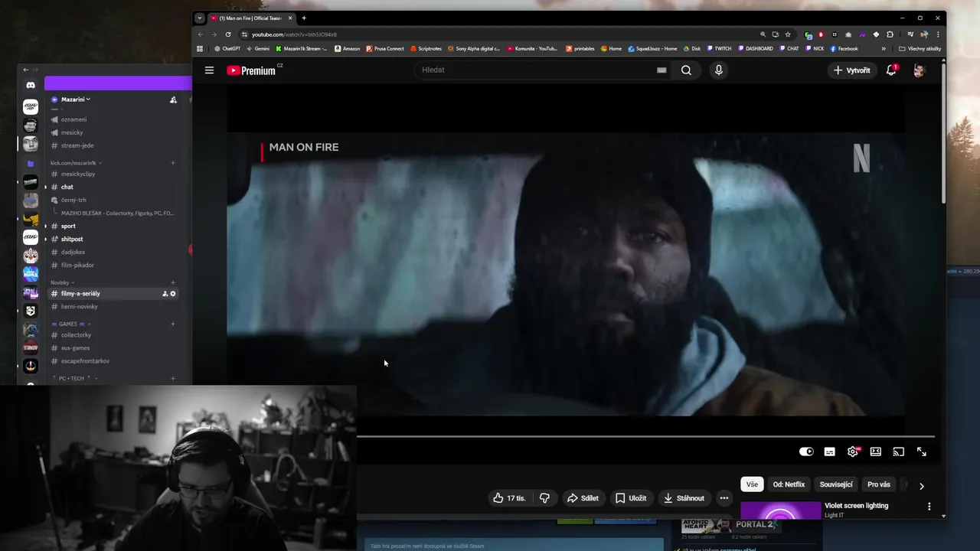Open YouTube notifications bell
Screen dimensions: 980x551
pos(891,70)
